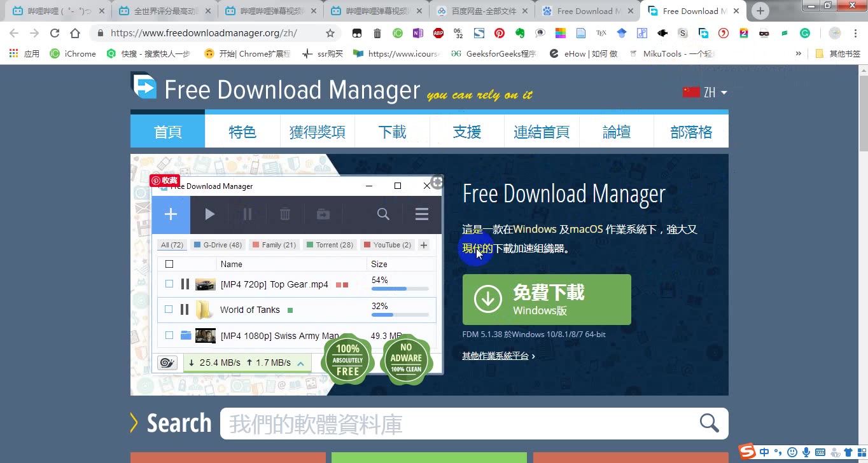Viewport: 868px width, 463px height.
Task: Open the Evernote elephant extension
Action: coord(519,33)
